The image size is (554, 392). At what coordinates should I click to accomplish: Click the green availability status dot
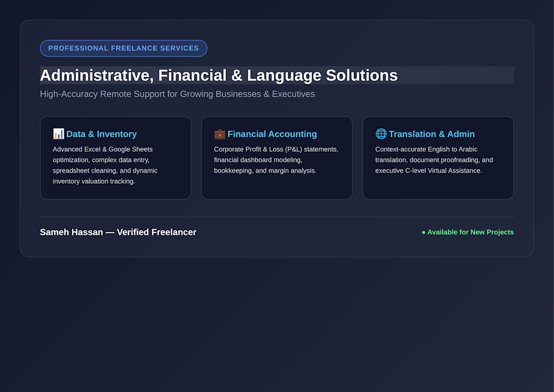point(424,232)
